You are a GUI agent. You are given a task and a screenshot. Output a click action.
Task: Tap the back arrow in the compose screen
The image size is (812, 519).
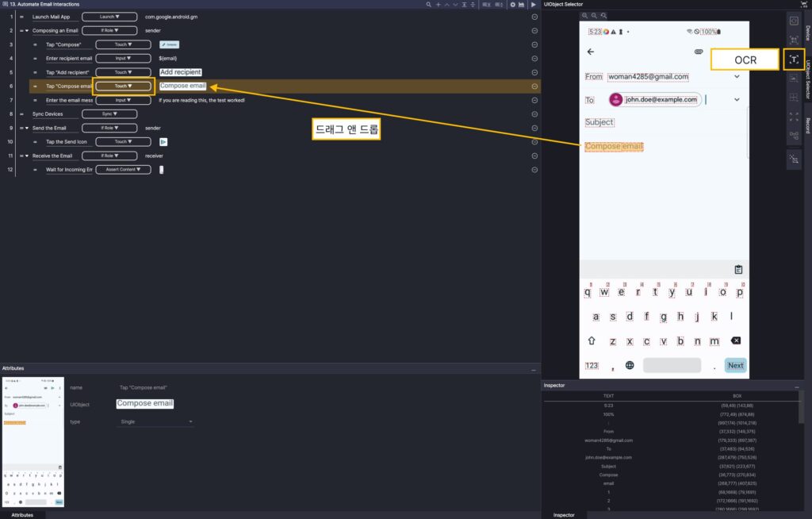click(x=590, y=52)
